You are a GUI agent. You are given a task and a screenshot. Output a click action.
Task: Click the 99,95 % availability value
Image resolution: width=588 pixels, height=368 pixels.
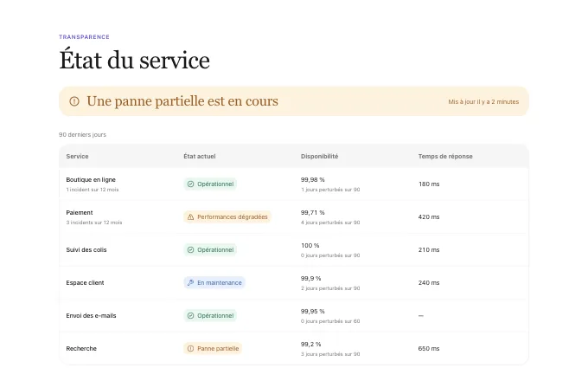click(x=313, y=312)
